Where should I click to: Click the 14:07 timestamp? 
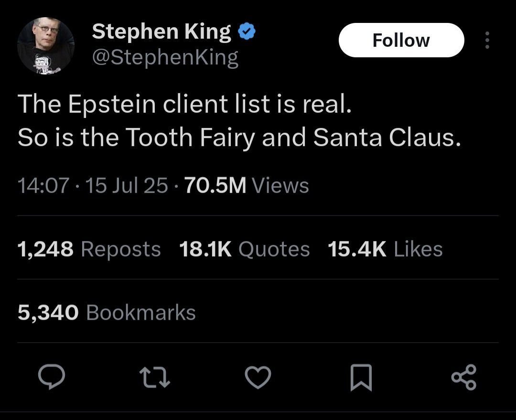click(x=44, y=186)
